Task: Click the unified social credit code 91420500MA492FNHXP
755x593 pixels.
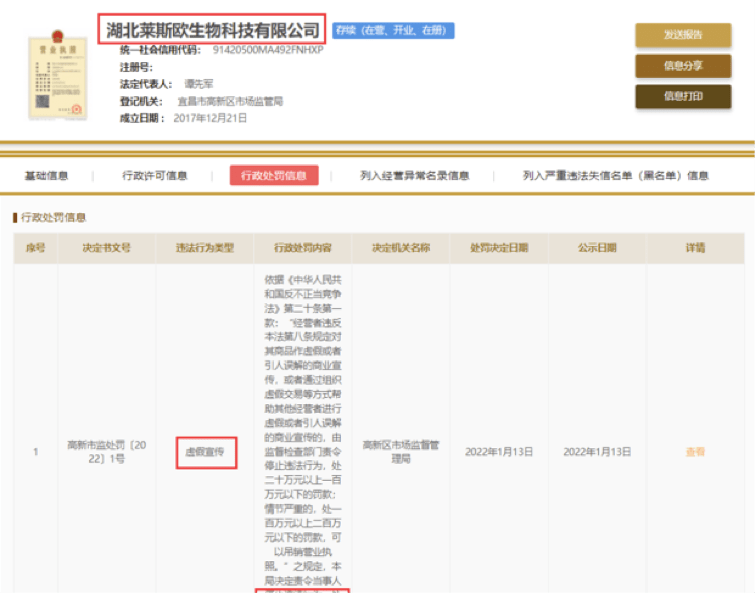Action: 268,49
